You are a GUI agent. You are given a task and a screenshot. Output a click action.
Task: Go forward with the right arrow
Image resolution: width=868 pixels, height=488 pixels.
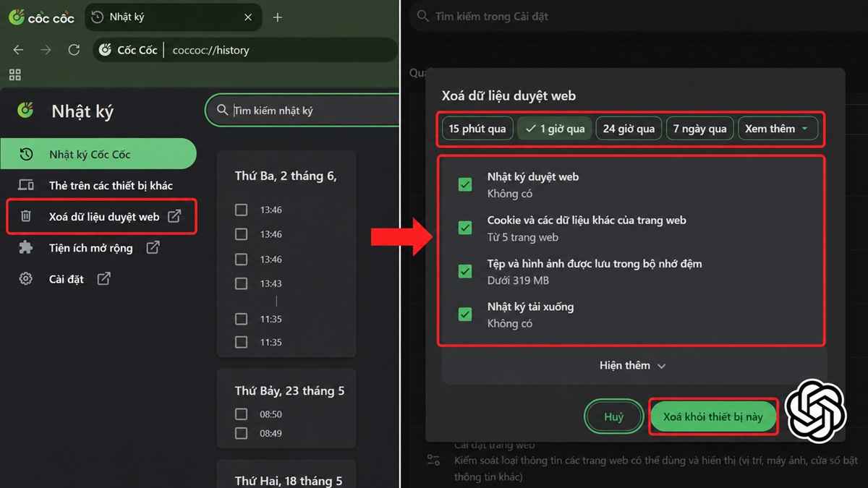pos(46,50)
